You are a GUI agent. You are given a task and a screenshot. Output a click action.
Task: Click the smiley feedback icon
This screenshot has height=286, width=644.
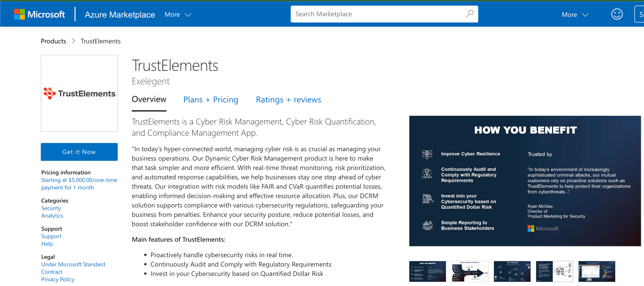tap(617, 14)
